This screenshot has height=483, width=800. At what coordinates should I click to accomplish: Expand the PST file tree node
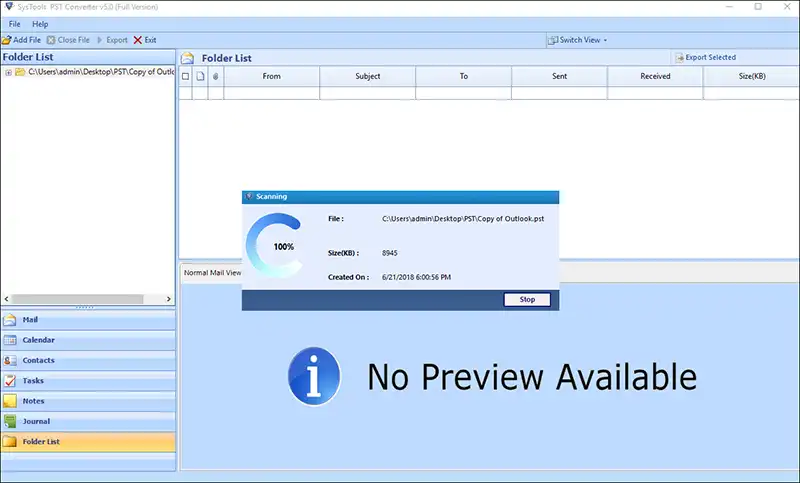click(8, 72)
